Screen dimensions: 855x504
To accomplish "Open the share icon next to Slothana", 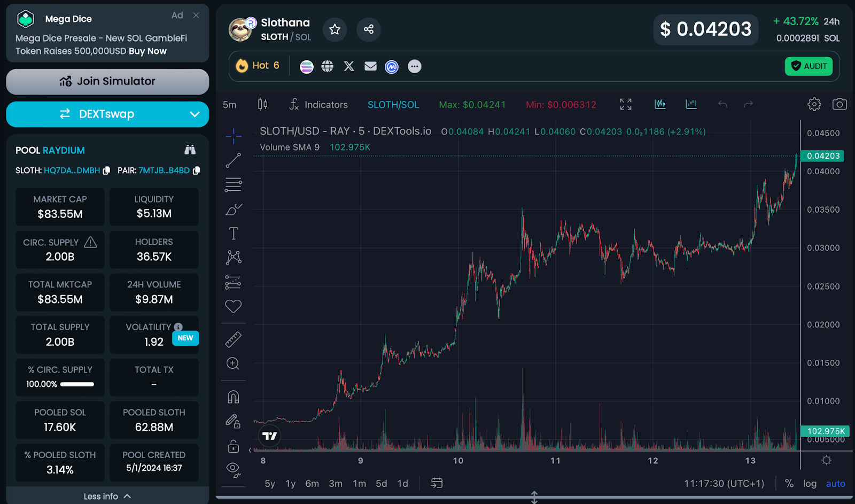I will [x=369, y=29].
